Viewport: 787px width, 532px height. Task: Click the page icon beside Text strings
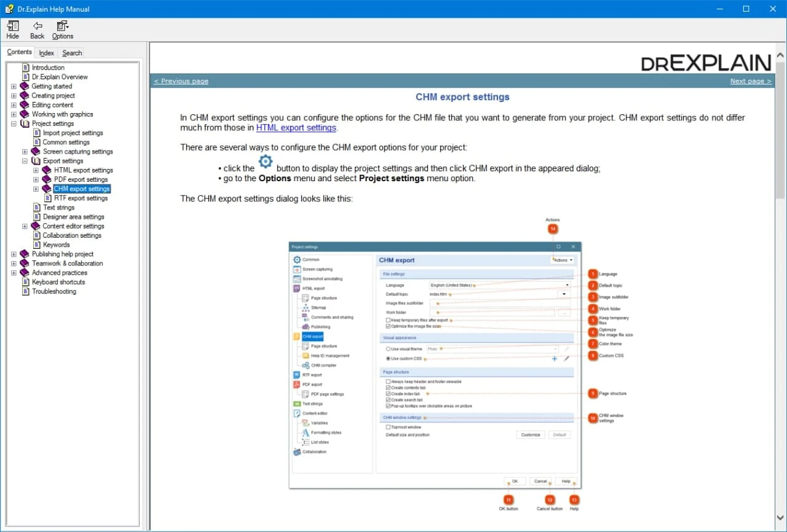point(37,208)
